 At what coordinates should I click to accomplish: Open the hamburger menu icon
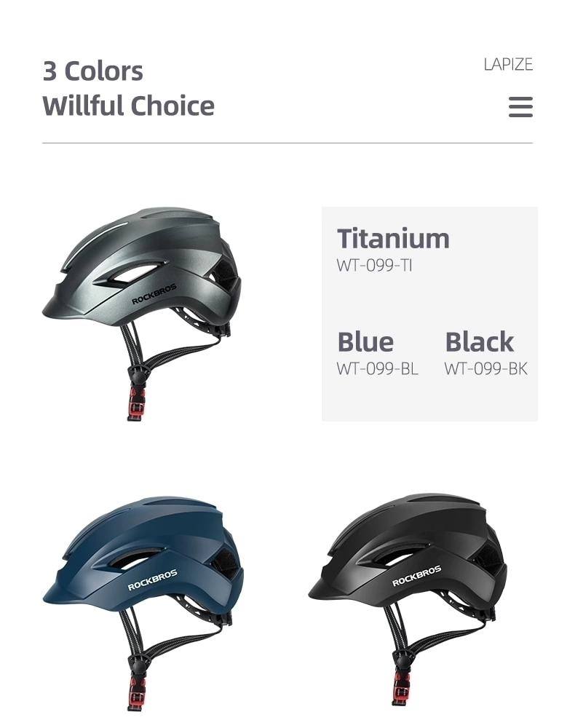(x=520, y=107)
